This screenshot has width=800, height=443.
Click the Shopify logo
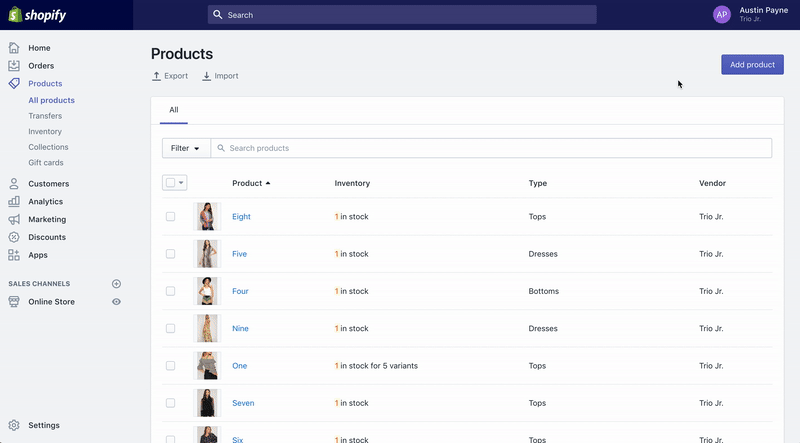[37, 15]
